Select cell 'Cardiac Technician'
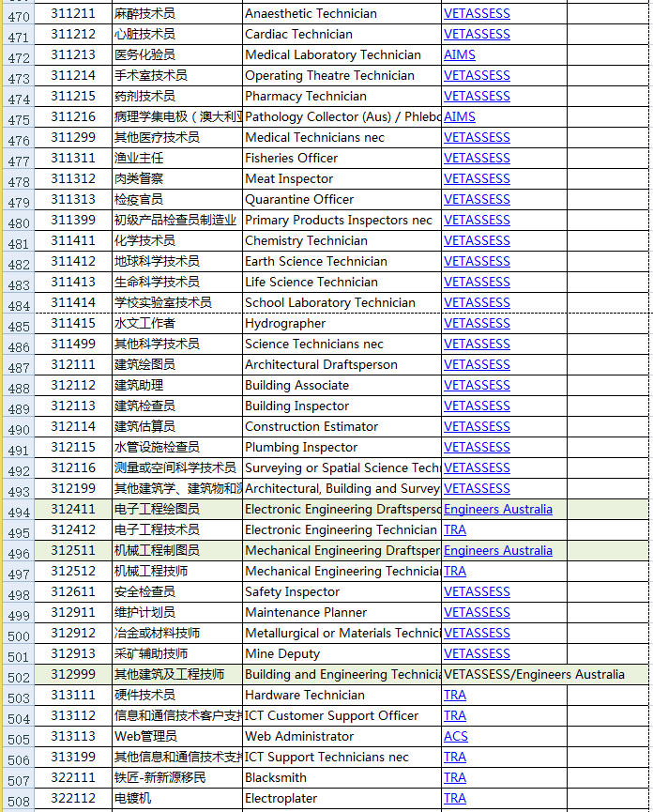The width and height of the screenshot is (653, 812). pos(342,34)
